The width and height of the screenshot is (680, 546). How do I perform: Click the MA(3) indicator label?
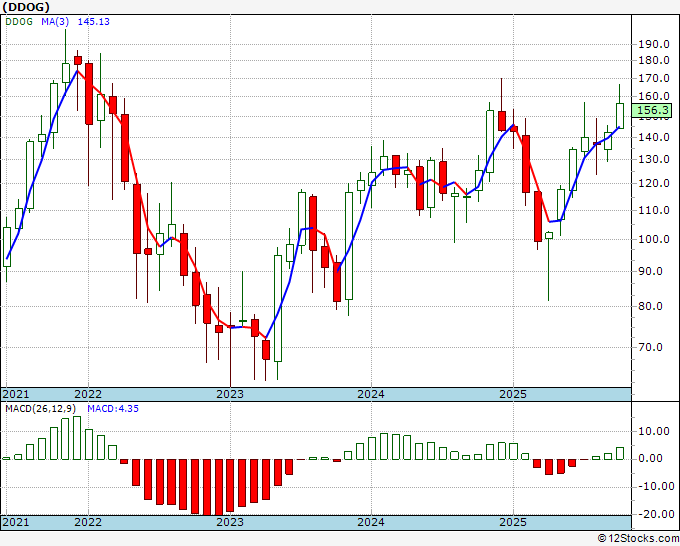[x=55, y=22]
